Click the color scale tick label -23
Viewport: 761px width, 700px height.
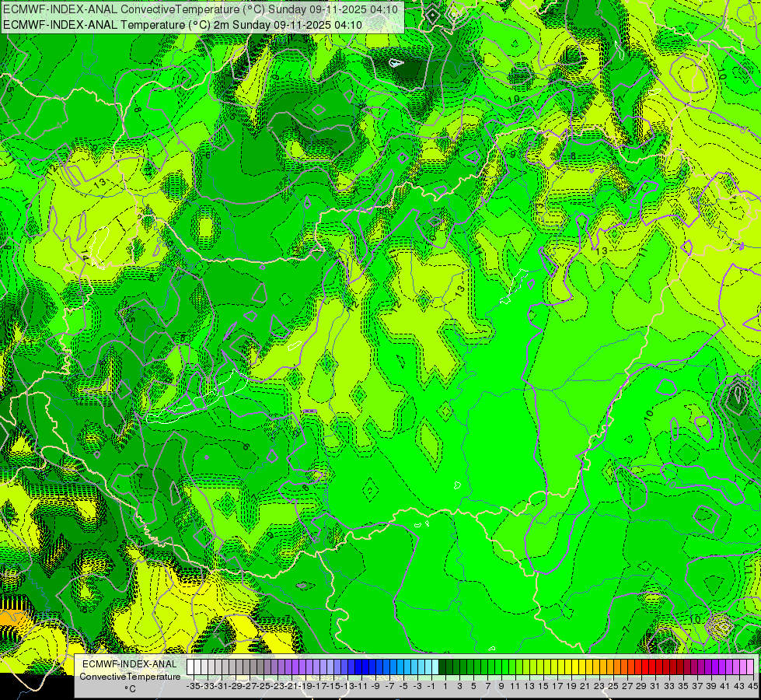pyautogui.click(x=278, y=687)
